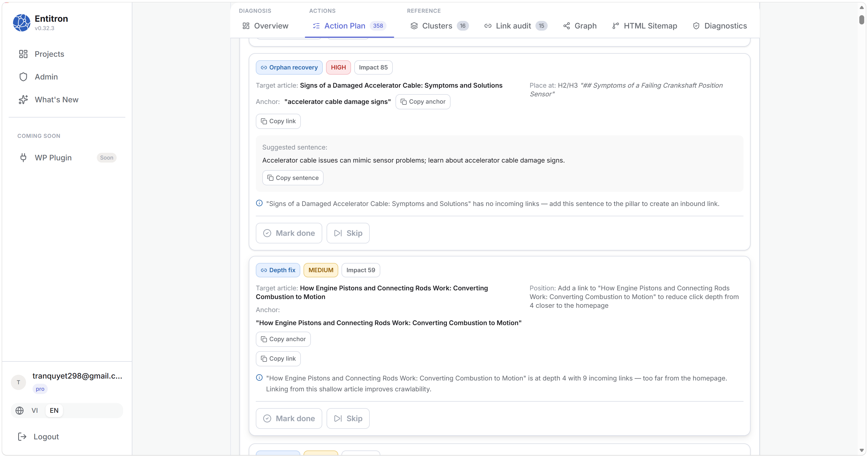Open Projects from the sidebar
Image resolution: width=868 pixels, height=457 pixels.
(67, 54)
